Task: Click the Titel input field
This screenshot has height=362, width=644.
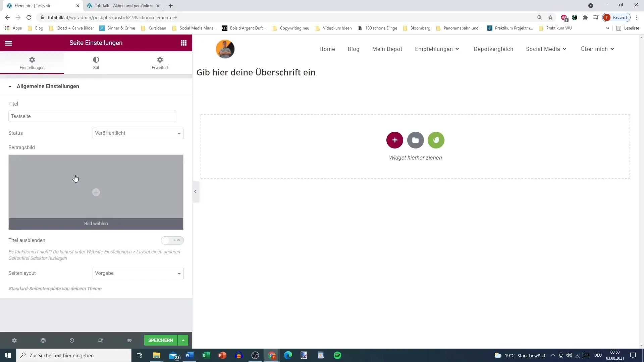Action: pos(92,116)
